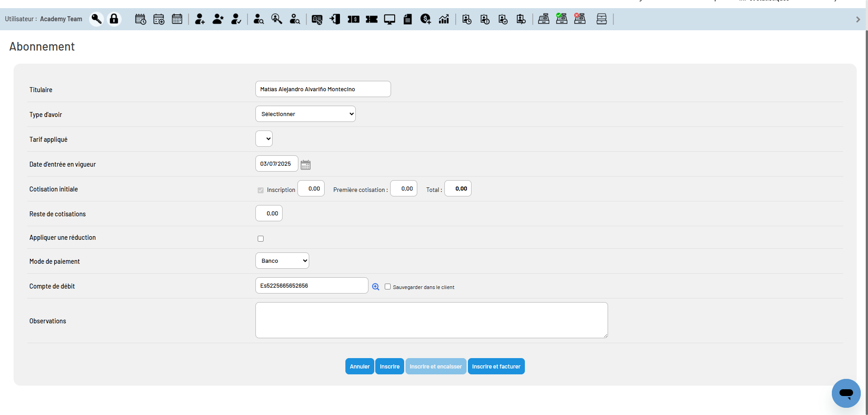This screenshot has width=868, height=415.
Task: Open the filled person search icon
Action: (259, 19)
